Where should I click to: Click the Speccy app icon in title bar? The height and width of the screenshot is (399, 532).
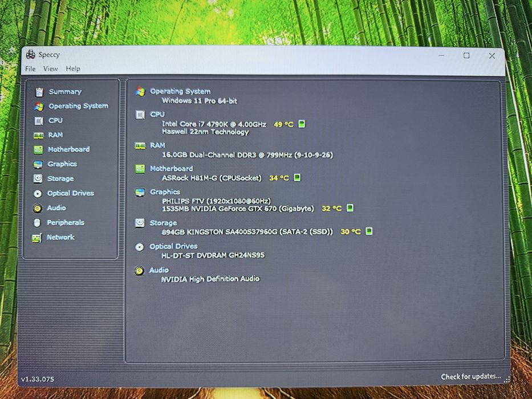[31, 54]
